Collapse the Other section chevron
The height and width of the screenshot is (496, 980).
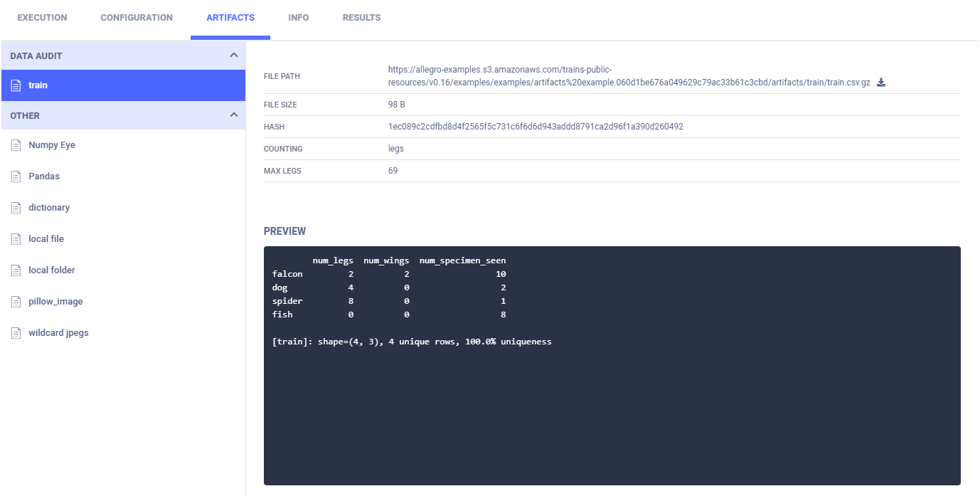[233, 115]
